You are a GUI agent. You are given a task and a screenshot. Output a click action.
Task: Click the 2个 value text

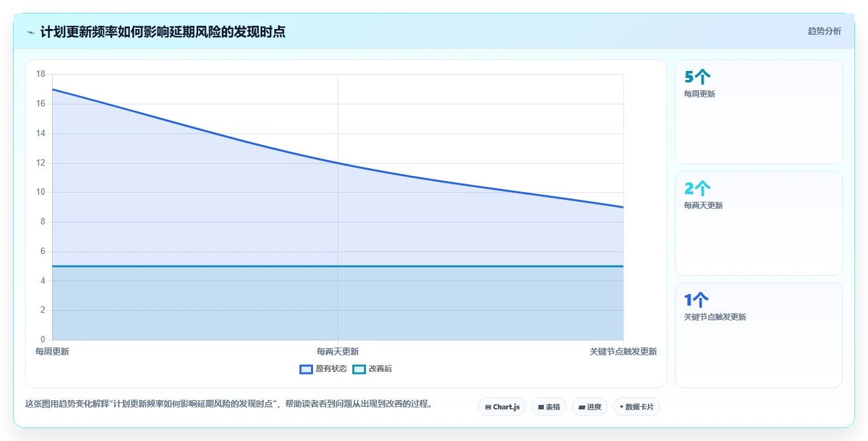point(698,189)
